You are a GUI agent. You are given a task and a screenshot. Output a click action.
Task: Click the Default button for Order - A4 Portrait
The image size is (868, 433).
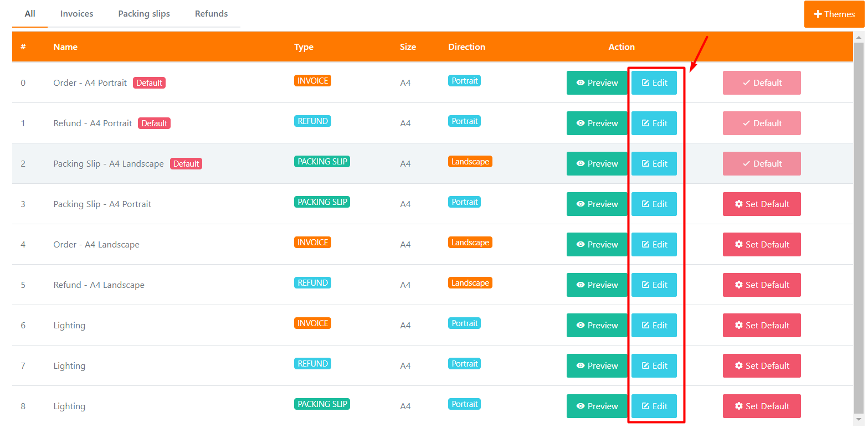(761, 83)
